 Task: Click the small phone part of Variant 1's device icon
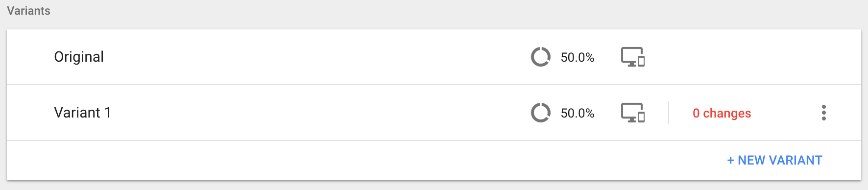(641, 117)
